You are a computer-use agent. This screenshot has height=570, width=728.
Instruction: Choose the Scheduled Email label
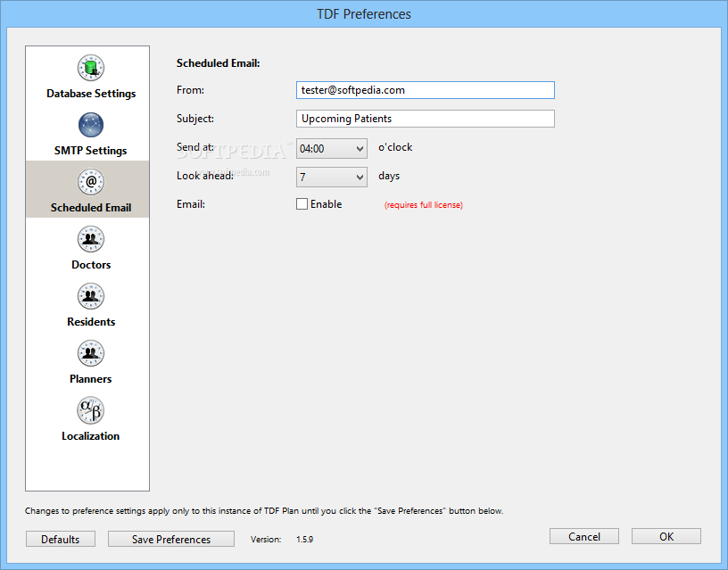91,208
